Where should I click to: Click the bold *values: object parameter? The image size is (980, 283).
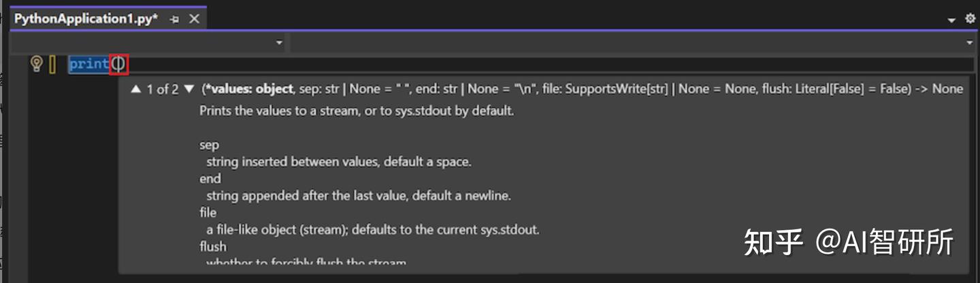pyautogui.click(x=249, y=89)
